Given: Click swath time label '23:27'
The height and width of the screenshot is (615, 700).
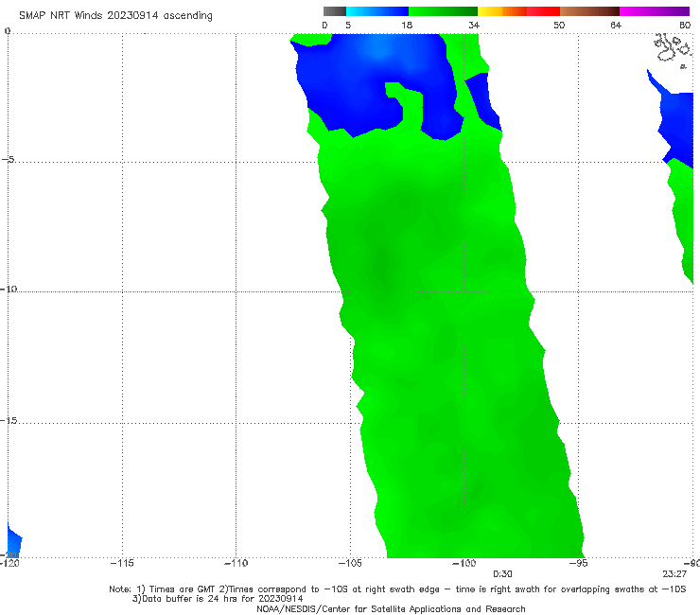Looking at the screenshot, I should coord(674,574).
